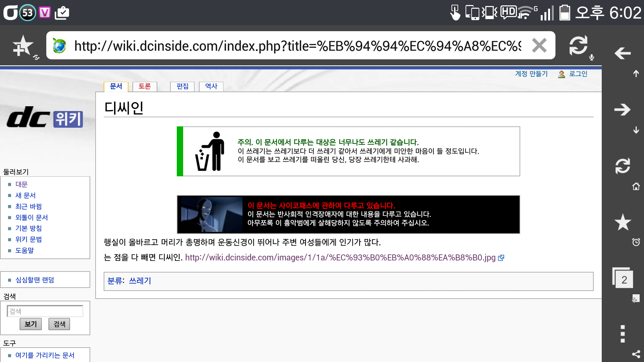The image size is (644, 362).
Task: Click the dc 위키 logo
Action: click(45, 117)
